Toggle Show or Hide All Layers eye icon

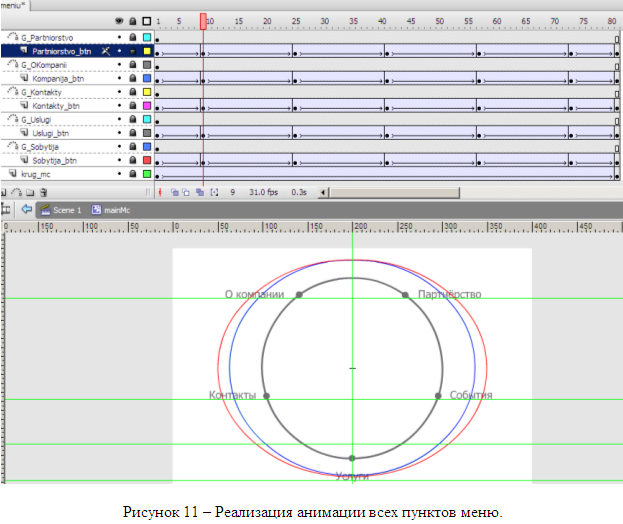119,21
